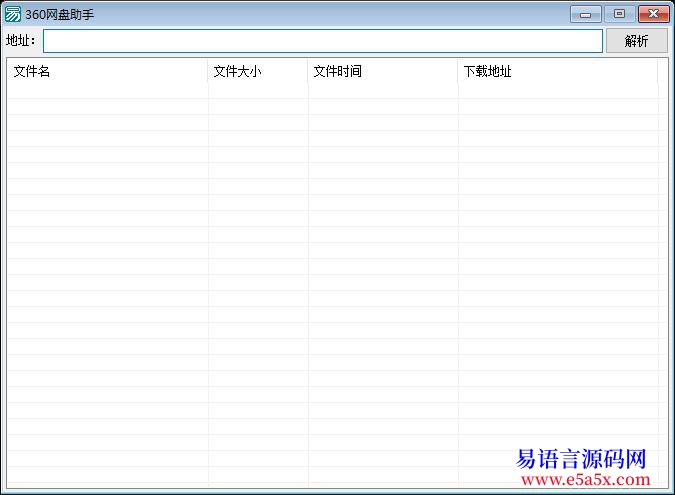Image resolution: width=675 pixels, height=495 pixels.
Task: Click the 360网盘助手 window title text
Action: pyautogui.click(x=59, y=14)
